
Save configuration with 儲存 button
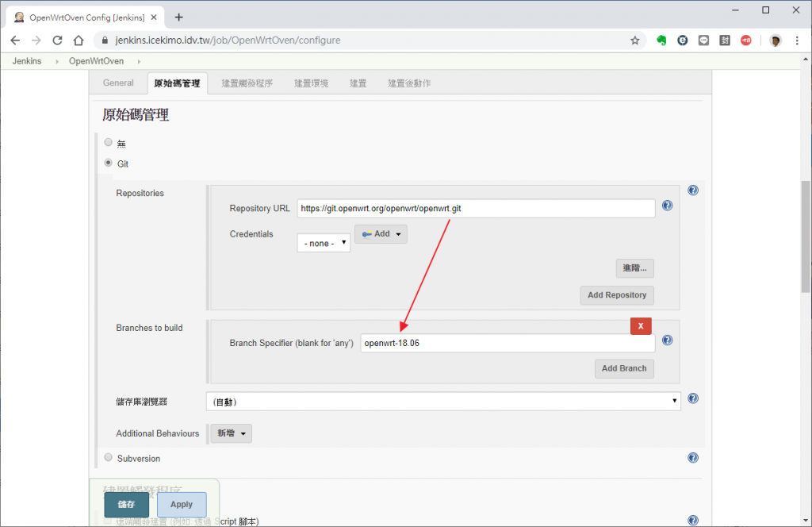(126, 505)
